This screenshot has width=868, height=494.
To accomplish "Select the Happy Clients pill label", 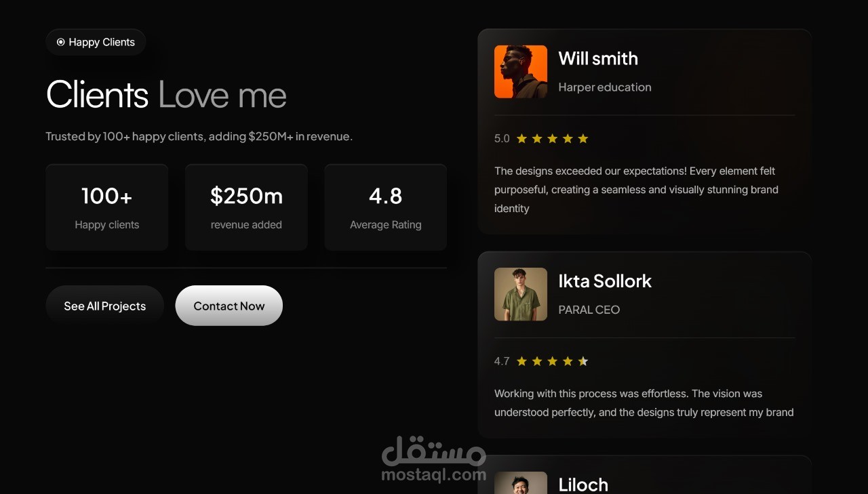I will click(96, 42).
